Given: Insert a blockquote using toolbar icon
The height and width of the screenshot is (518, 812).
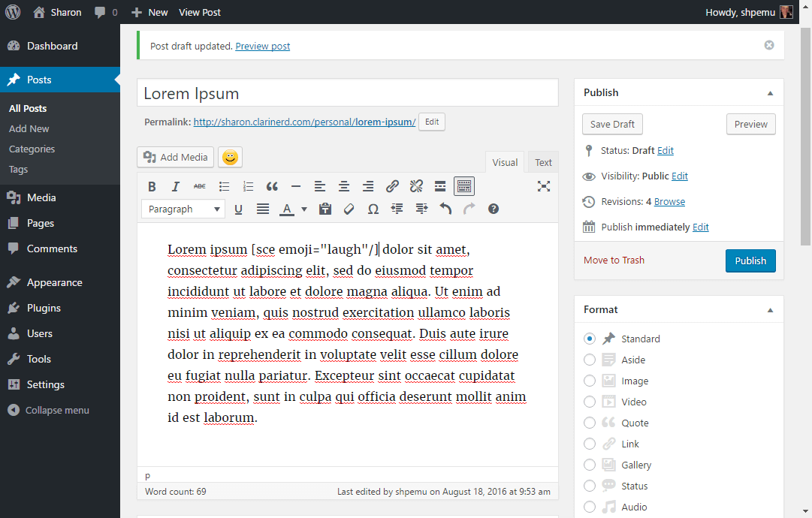Looking at the screenshot, I should (x=272, y=187).
